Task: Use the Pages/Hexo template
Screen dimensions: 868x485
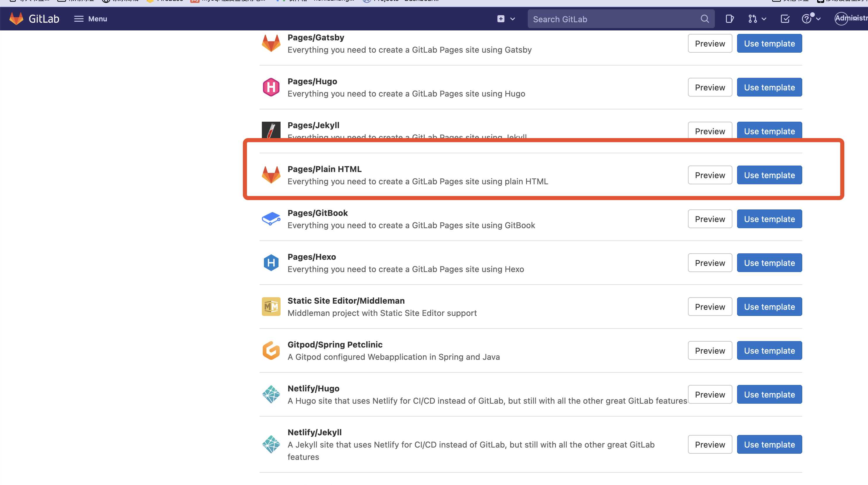Action: tap(769, 262)
